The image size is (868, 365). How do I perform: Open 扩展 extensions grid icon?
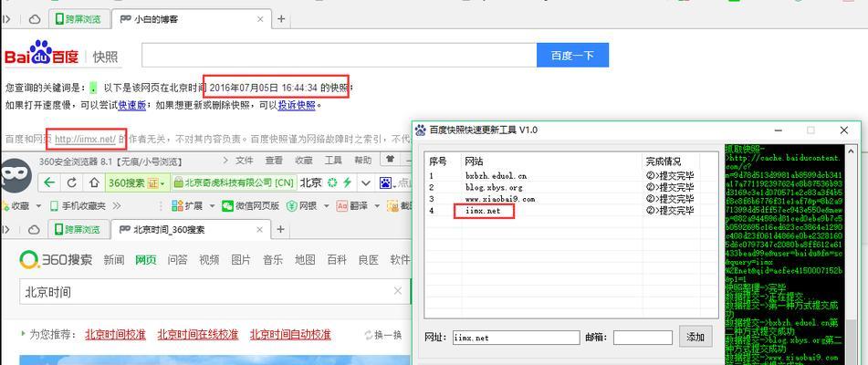pyautogui.click(x=177, y=205)
